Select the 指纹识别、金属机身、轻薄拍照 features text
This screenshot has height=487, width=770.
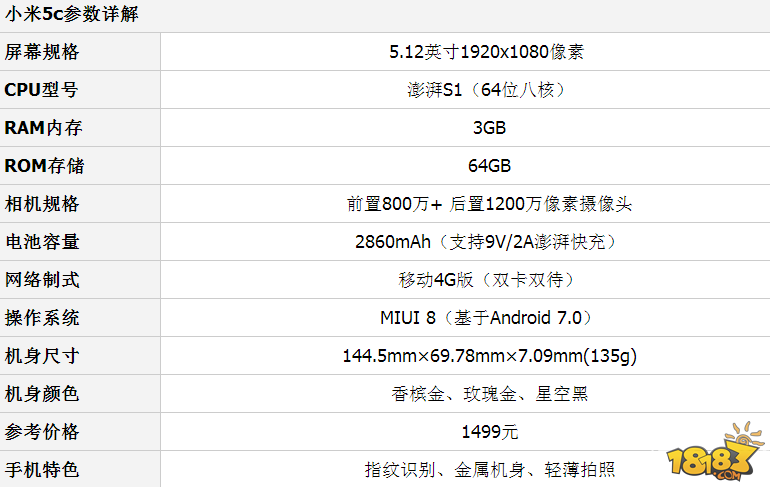[x=489, y=470]
